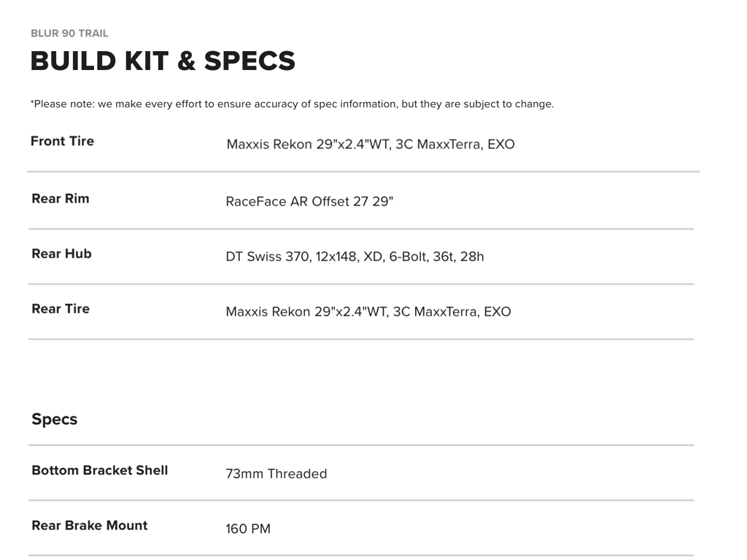Click the 73mm Threaded value
747x560 pixels.
pyautogui.click(x=276, y=474)
